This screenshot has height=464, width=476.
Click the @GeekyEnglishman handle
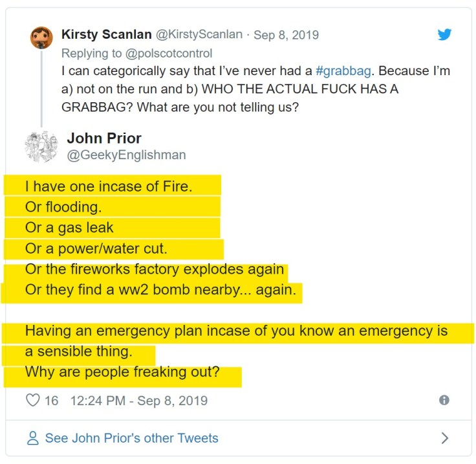pos(126,155)
